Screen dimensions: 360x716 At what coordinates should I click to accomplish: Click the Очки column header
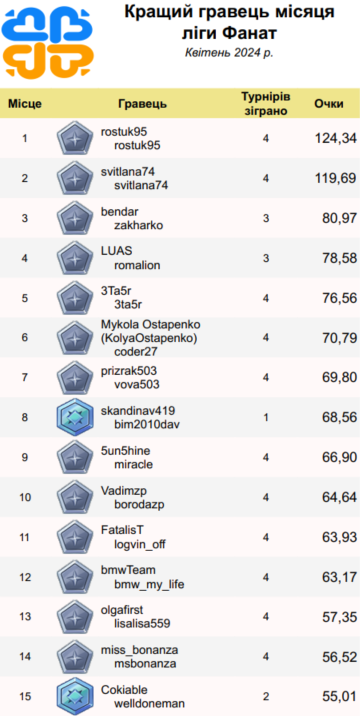[329, 104]
